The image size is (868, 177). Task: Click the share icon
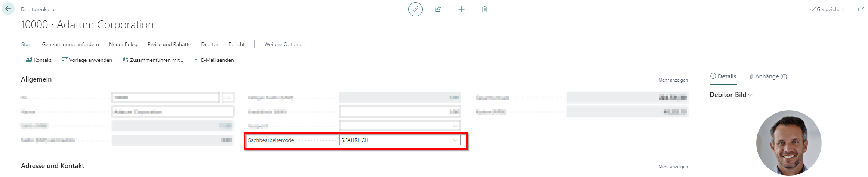[438, 9]
